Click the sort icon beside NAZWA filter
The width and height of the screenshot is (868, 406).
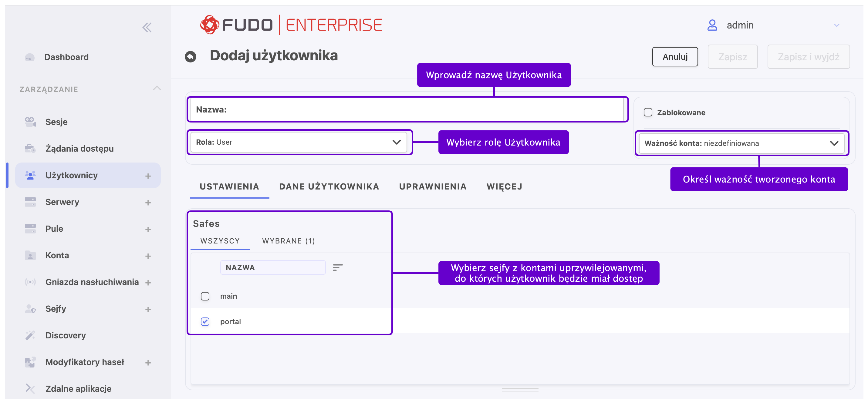tap(338, 267)
